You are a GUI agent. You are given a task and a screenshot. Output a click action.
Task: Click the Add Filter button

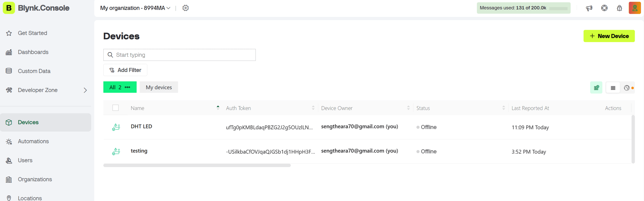tap(125, 70)
